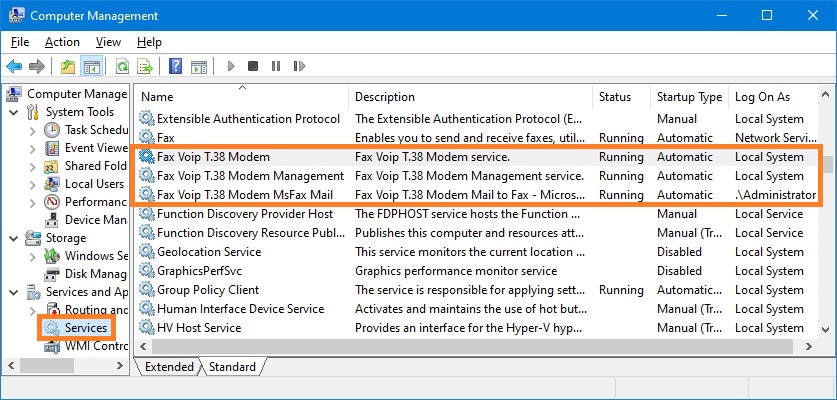The height and width of the screenshot is (400, 837).
Task: Click left arrow of services horizontal scrollbar
Action: point(144,347)
